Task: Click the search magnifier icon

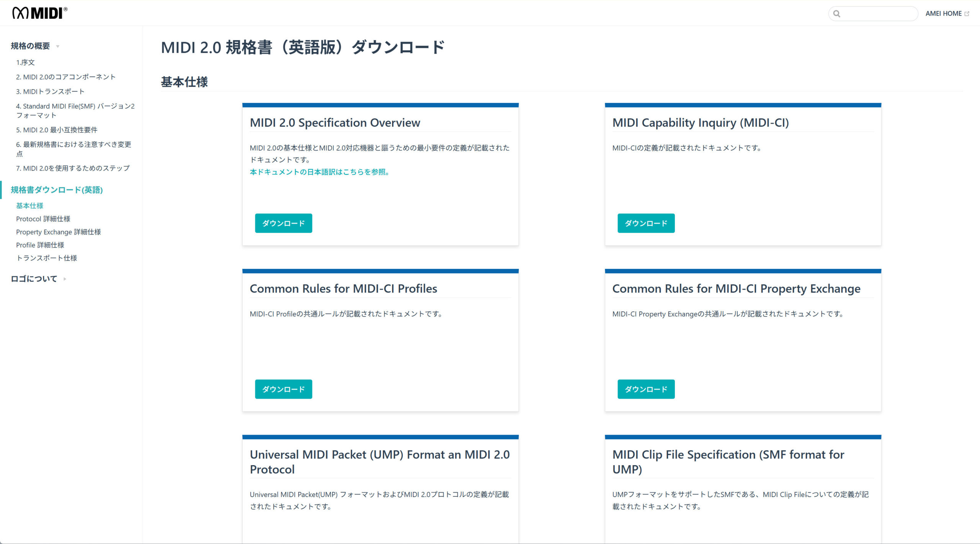Action: click(x=837, y=14)
